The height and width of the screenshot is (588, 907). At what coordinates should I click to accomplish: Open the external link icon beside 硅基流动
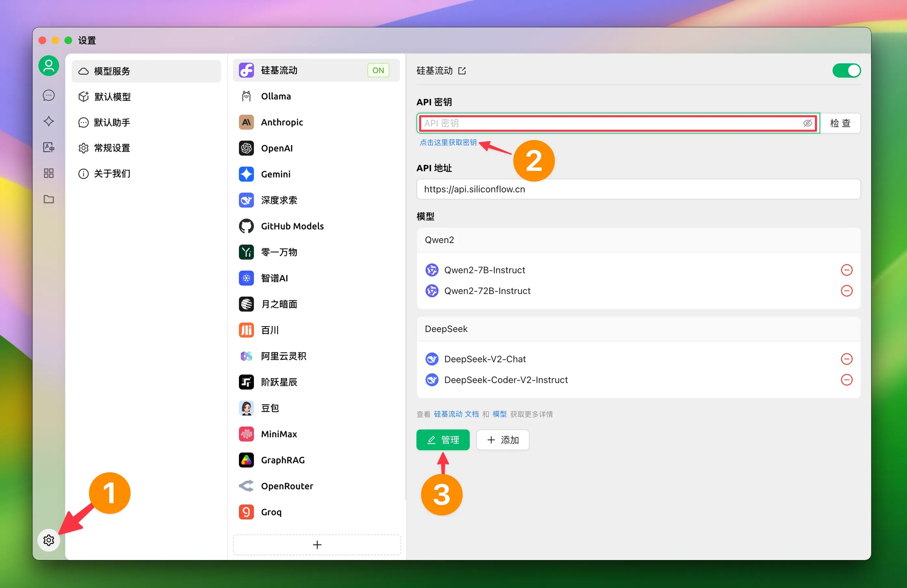[x=462, y=71]
